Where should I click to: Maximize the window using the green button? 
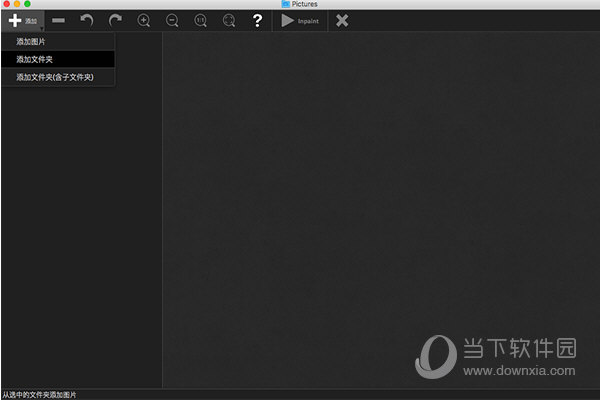(28, 4)
